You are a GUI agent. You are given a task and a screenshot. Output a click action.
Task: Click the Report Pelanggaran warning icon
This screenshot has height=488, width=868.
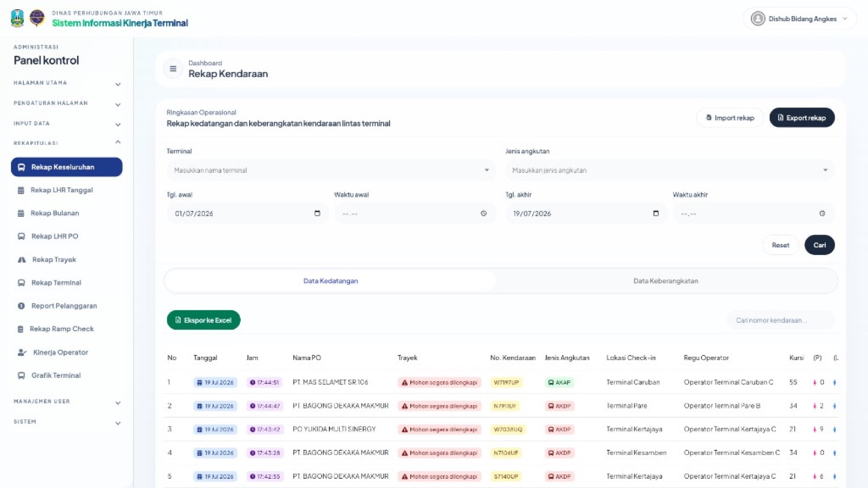click(21, 306)
